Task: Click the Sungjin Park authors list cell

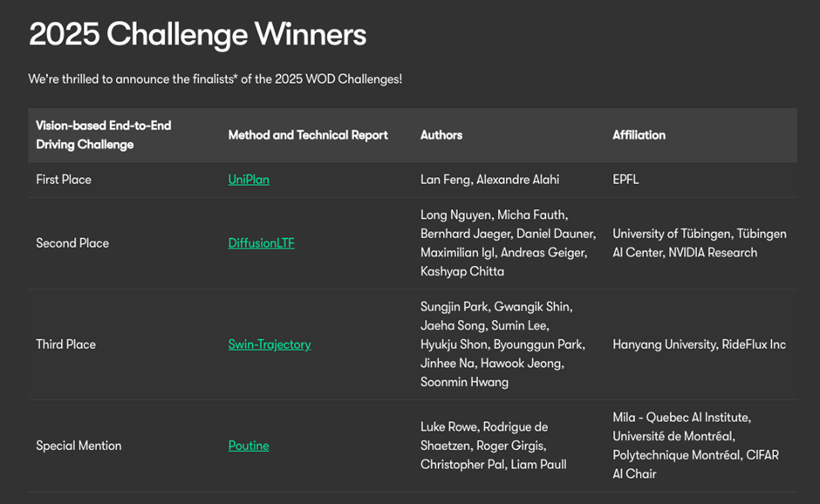Action: click(x=502, y=344)
